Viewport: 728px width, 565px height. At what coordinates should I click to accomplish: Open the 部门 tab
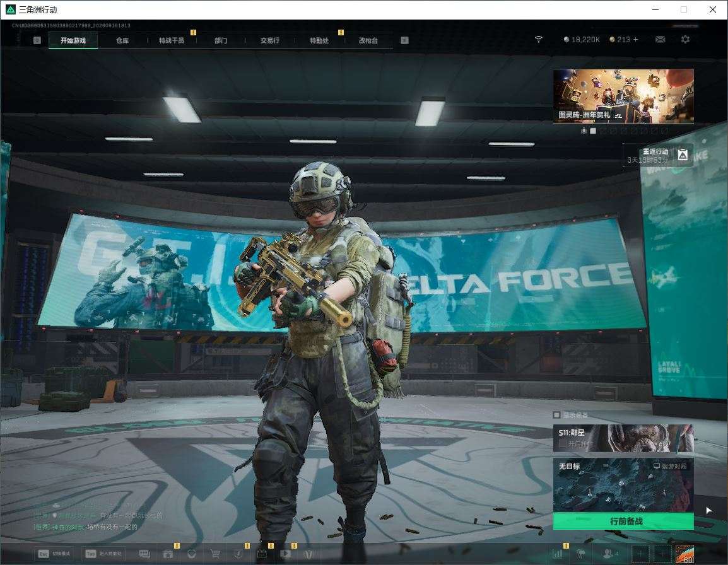pos(221,40)
